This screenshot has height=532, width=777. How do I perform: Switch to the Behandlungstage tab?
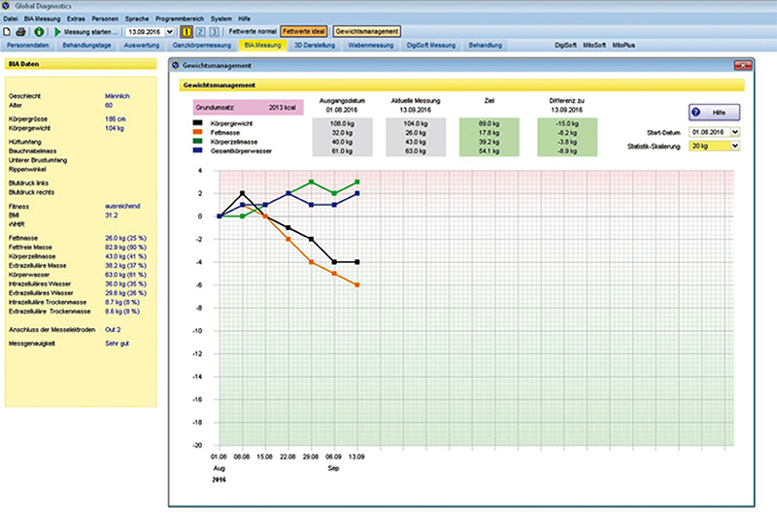coord(86,45)
